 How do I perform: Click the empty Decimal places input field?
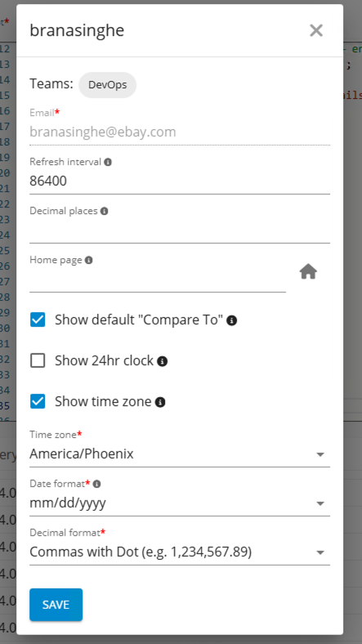[180, 230]
